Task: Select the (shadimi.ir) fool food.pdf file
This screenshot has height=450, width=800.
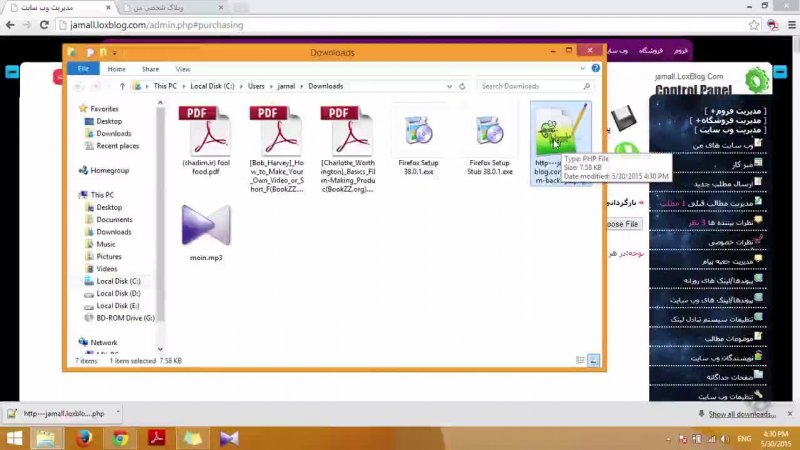Action: (x=206, y=132)
